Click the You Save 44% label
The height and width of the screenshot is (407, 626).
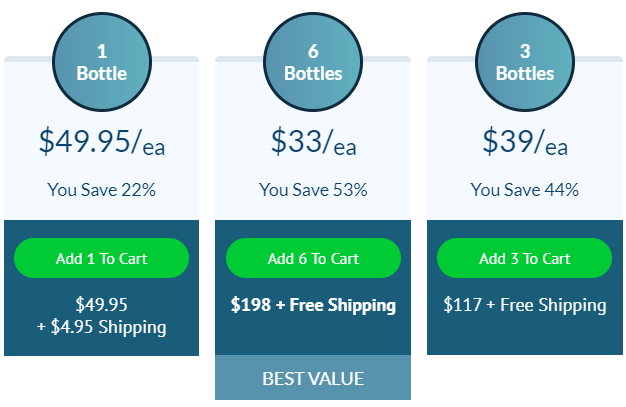(x=525, y=190)
